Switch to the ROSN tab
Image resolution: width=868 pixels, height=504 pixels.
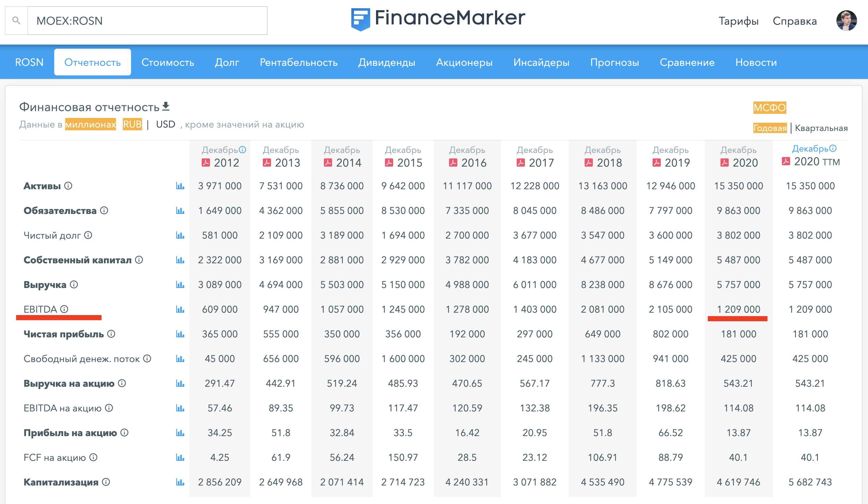[29, 62]
